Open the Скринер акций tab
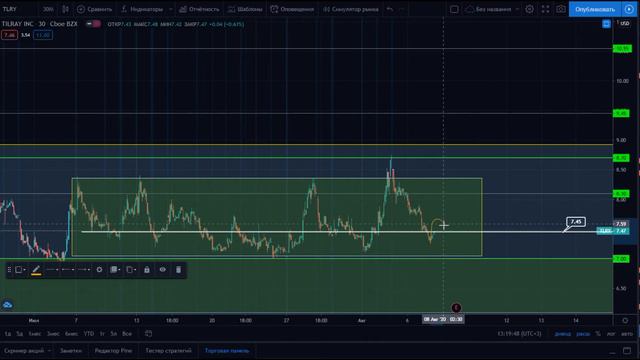The width and height of the screenshot is (640, 360). click(x=24, y=351)
